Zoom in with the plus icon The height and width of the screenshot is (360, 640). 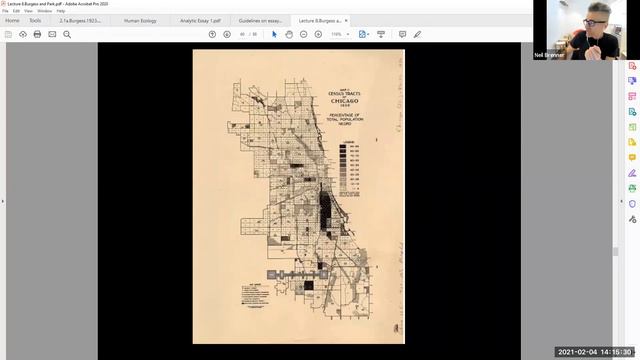point(318,34)
